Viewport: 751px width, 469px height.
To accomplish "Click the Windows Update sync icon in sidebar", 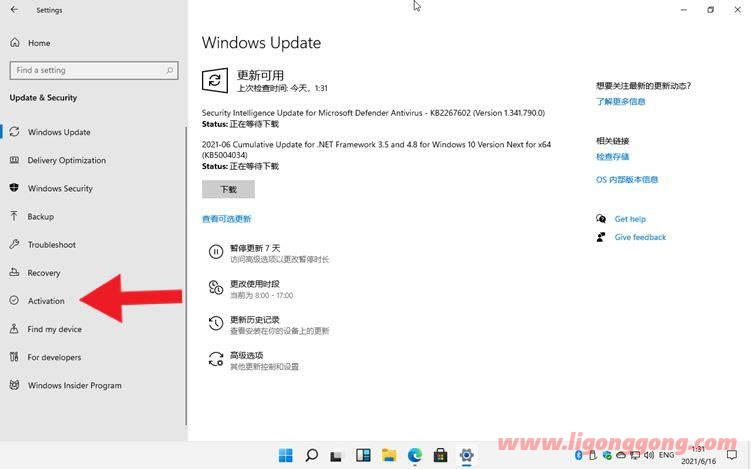I will click(x=14, y=132).
